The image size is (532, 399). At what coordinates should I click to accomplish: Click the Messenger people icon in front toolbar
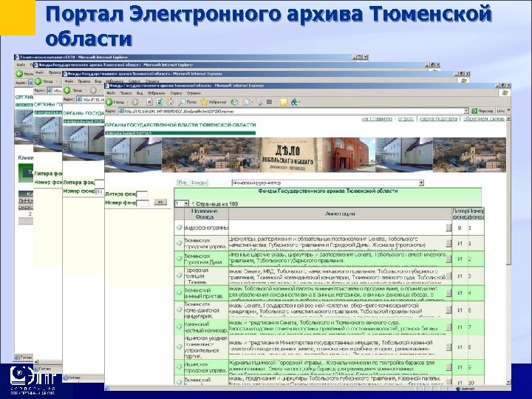coord(295,102)
